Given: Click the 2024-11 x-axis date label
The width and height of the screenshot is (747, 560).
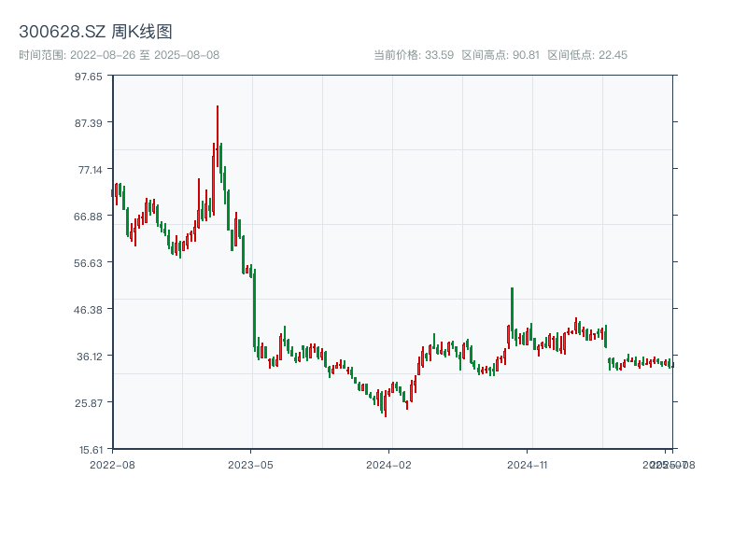Looking at the screenshot, I should tap(529, 464).
